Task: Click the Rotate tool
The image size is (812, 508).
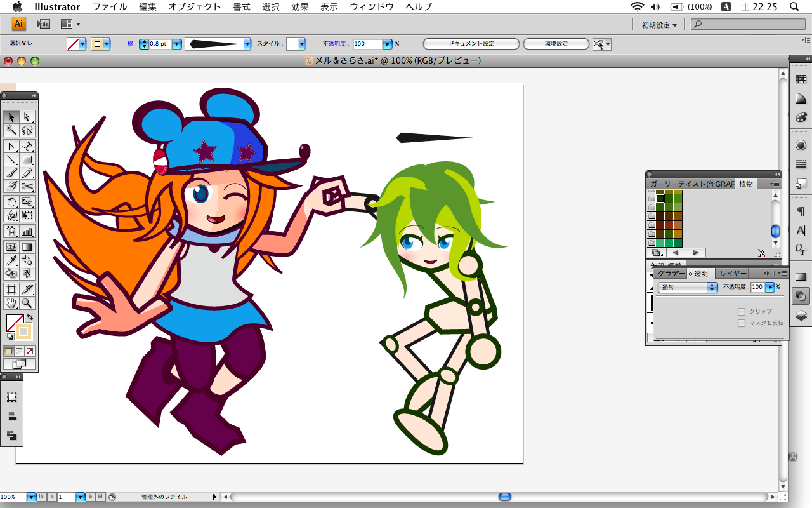Action: coord(11,202)
